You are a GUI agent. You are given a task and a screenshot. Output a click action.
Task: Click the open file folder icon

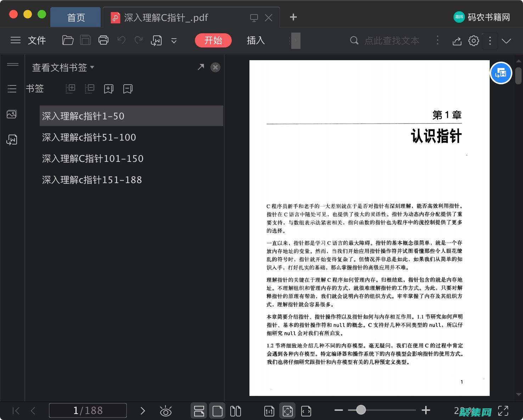68,40
